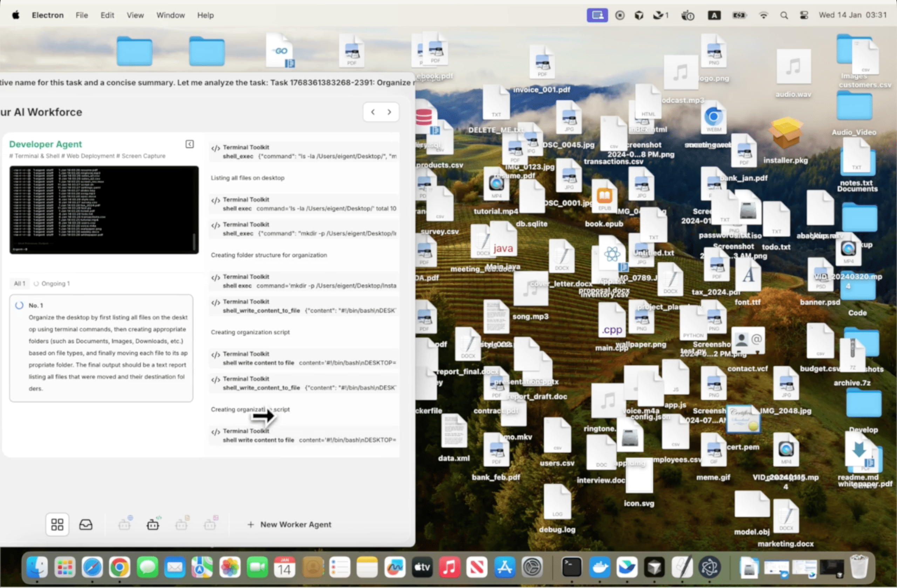Select the Listing all files on desktop note

click(x=248, y=178)
